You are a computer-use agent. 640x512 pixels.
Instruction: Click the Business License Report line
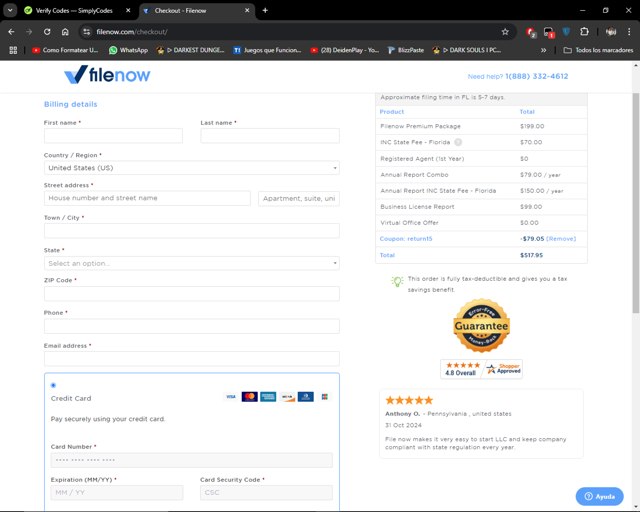point(481,207)
